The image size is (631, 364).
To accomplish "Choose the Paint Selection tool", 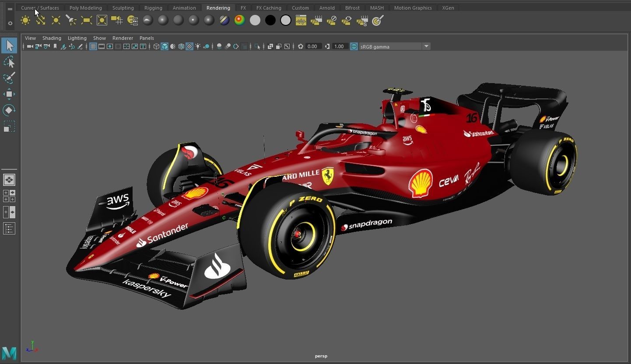I will point(9,78).
